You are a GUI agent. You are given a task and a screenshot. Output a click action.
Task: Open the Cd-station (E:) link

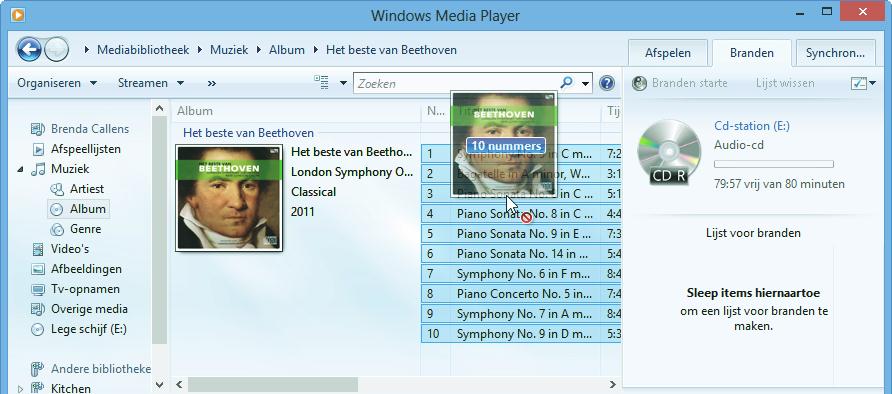click(751, 126)
